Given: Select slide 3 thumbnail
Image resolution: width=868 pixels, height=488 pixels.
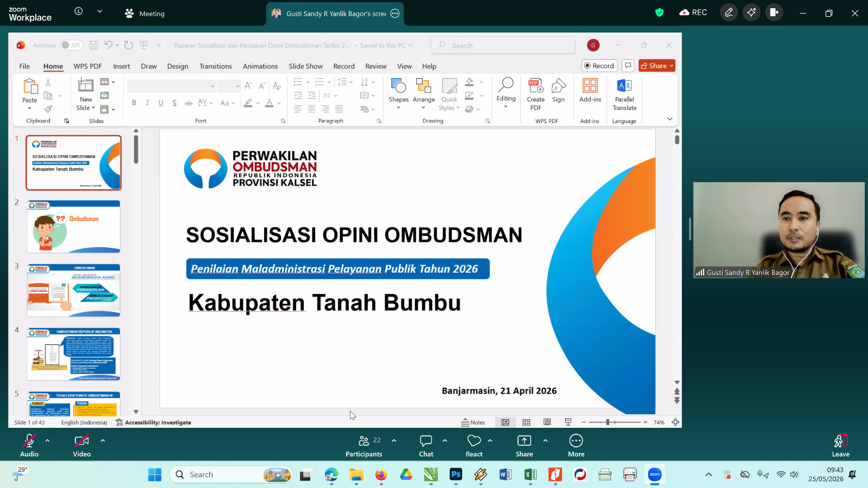Looking at the screenshot, I should [74, 290].
